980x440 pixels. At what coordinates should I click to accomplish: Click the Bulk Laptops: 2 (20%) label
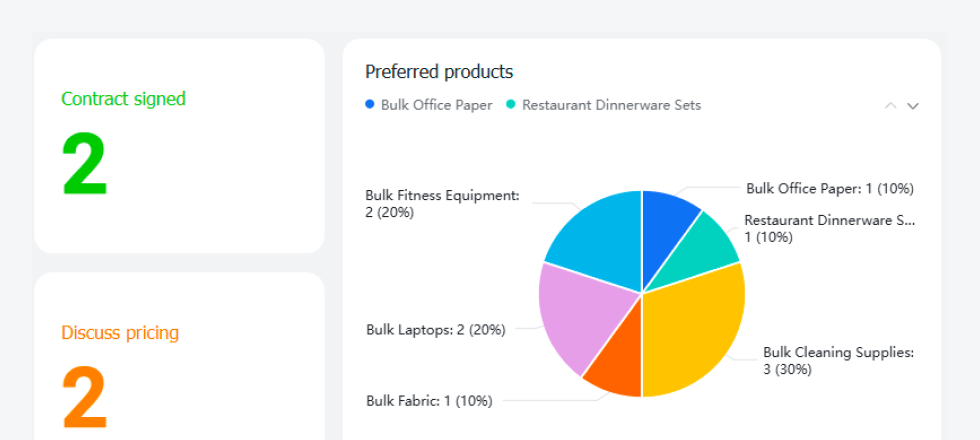(x=436, y=329)
